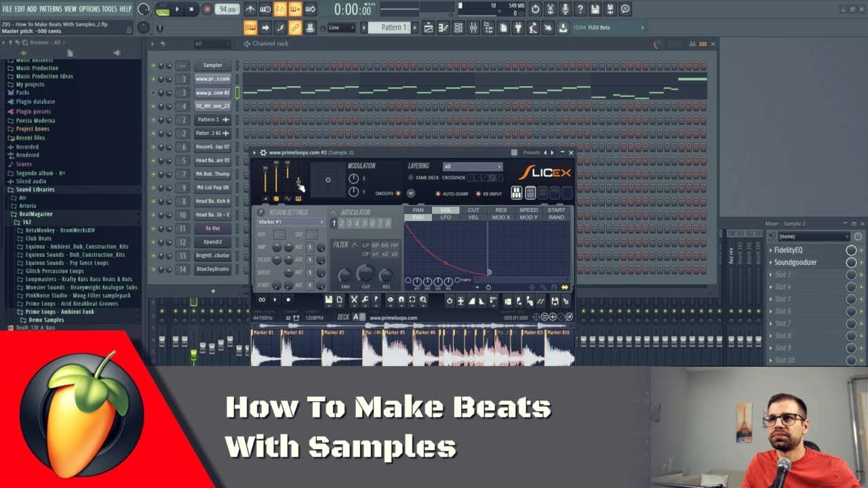Add a new channel with plus button
Viewport: 868px width, 488px height.
click(213, 291)
